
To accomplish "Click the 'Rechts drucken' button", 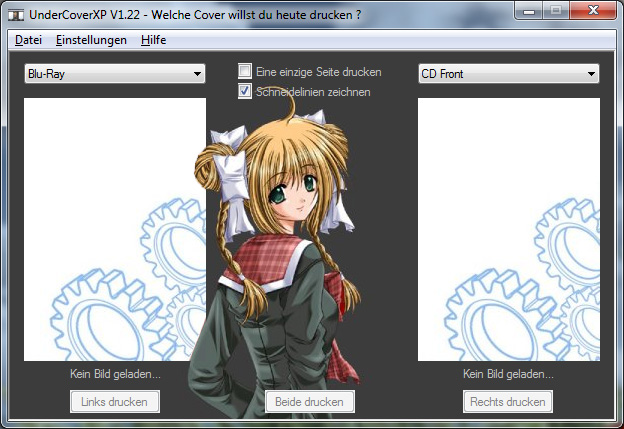I will click(508, 402).
